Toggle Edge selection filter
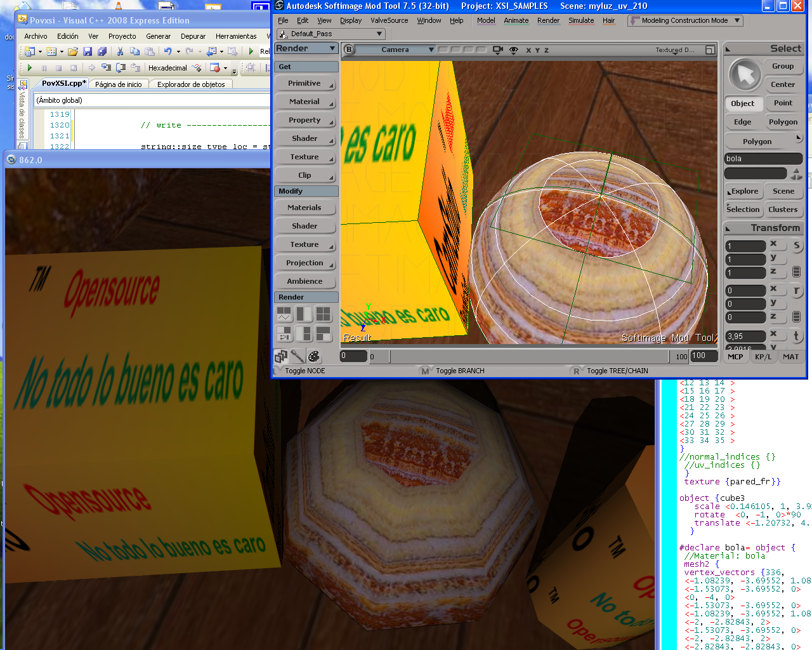 tap(743, 122)
